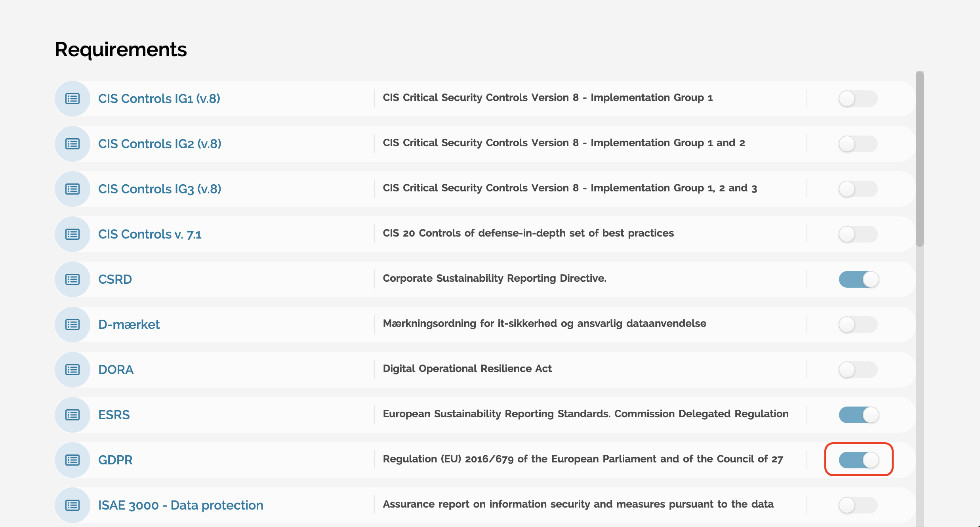Click the list icon next to DORA

[72, 370]
